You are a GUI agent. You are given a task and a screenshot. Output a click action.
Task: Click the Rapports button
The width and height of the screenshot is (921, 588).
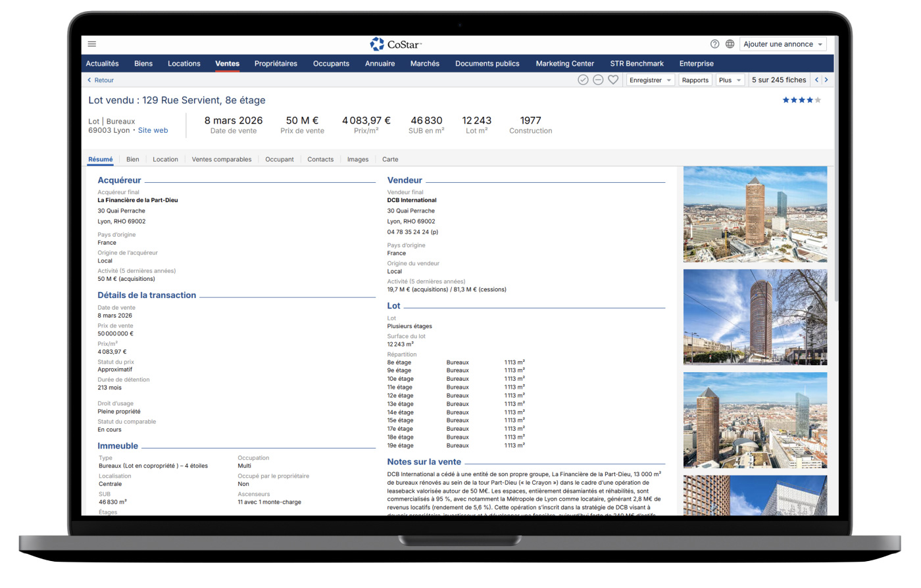tap(695, 80)
